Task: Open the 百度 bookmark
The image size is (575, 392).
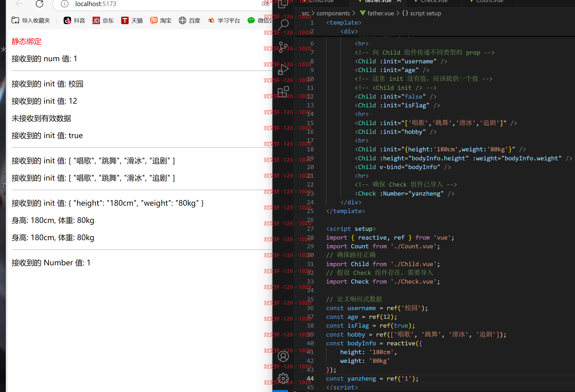Action: [x=190, y=20]
